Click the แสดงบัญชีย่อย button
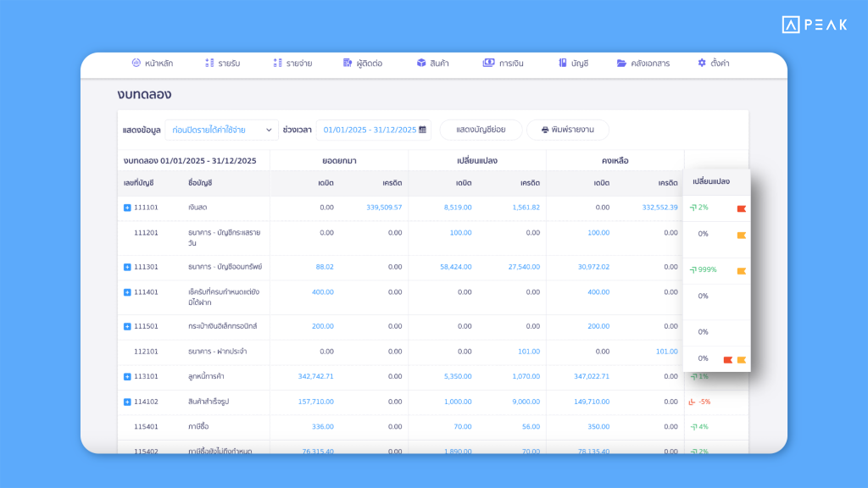The image size is (868, 488). 481,130
